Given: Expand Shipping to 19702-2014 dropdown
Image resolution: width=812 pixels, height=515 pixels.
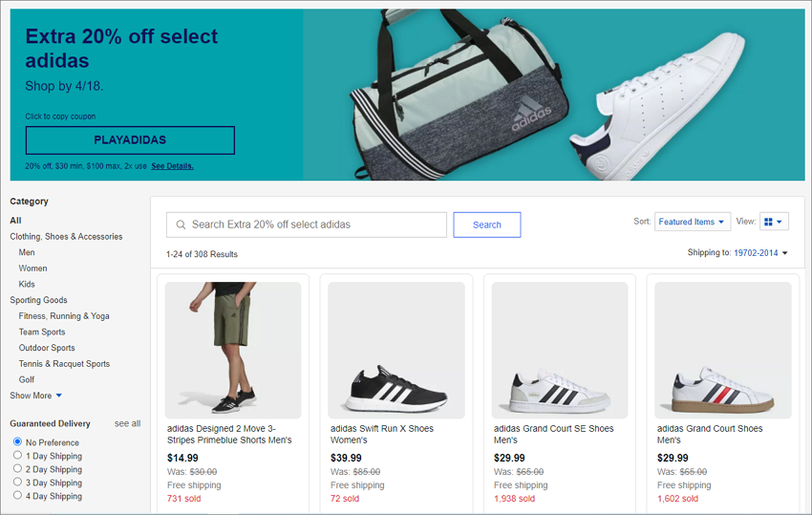Looking at the screenshot, I should coord(760,253).
